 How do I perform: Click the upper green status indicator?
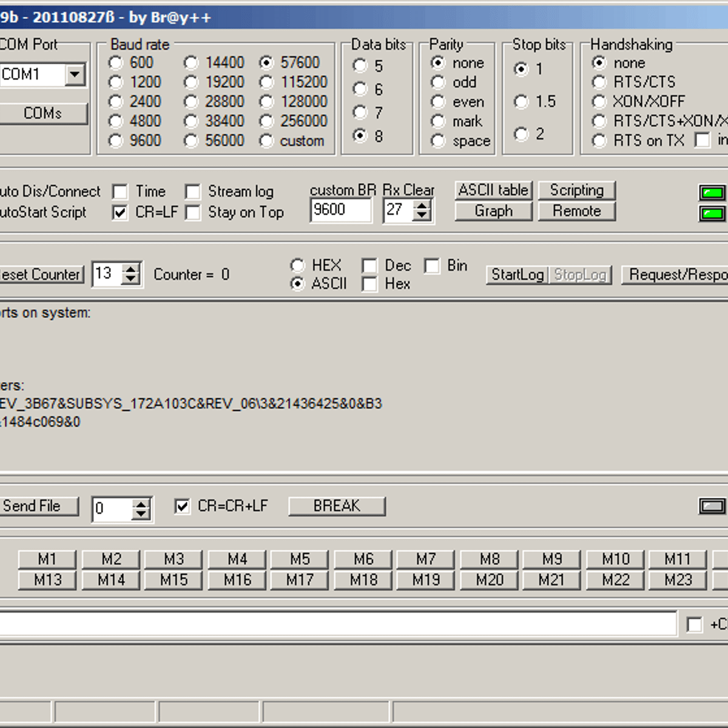[712, 193]
